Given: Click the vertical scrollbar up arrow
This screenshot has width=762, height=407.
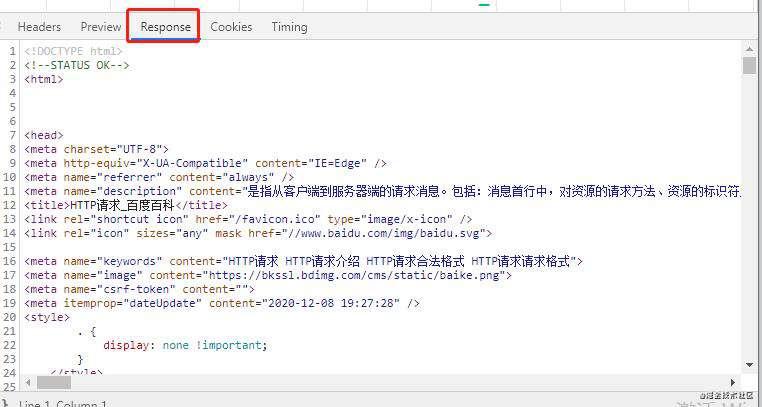Looking at the screenshot, I should (x=749, y=49).
